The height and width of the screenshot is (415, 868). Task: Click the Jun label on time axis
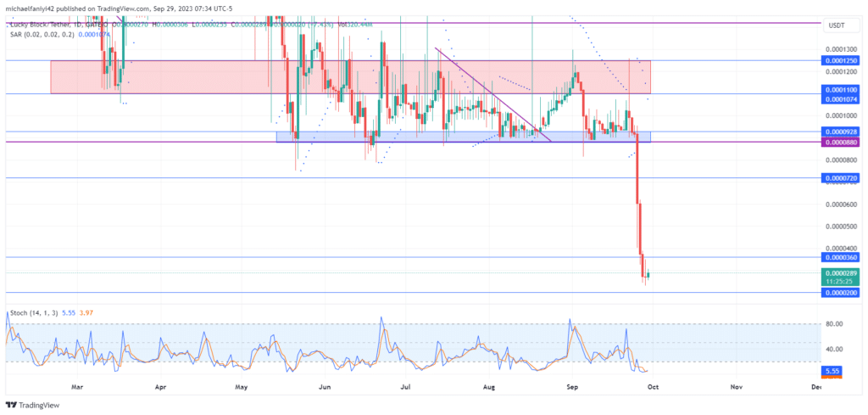click(x=325, y=385)
